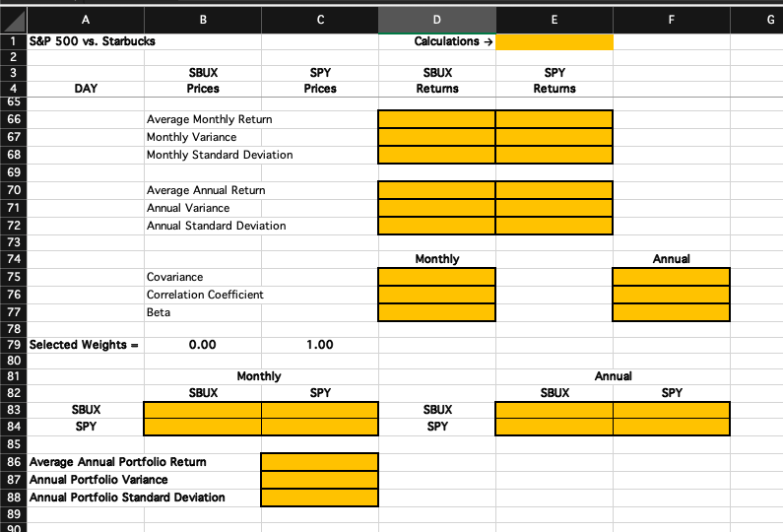Click the 'Annual Standard Deviation' label
The height and width of the screenshot is (532, 783).
217,226
